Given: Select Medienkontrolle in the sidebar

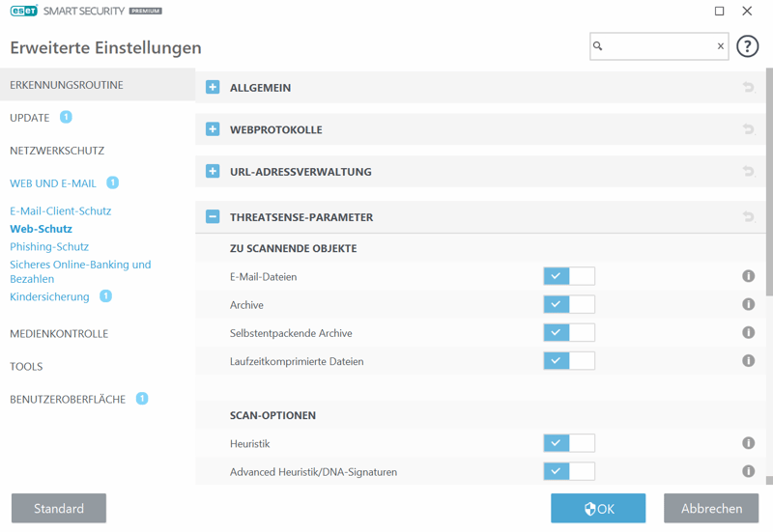Looking at the screenshot, I should pyautogui.click(x=59, y=333).
